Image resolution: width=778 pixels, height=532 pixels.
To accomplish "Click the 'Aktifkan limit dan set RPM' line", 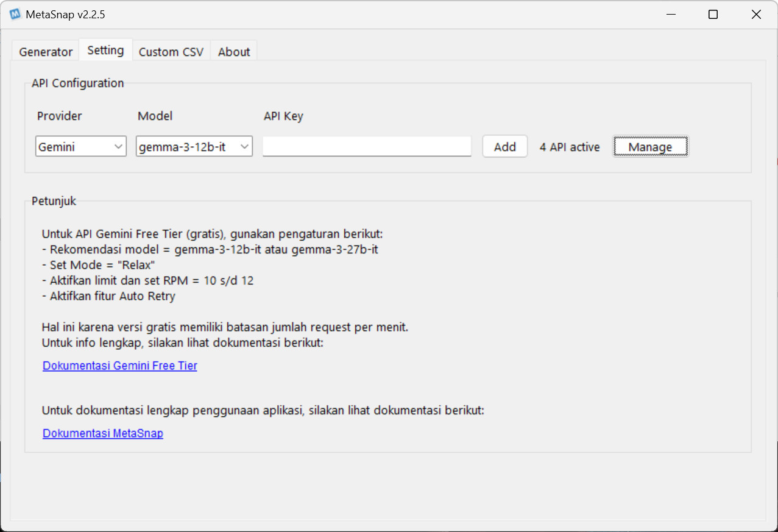I will [x=148, y=281].
